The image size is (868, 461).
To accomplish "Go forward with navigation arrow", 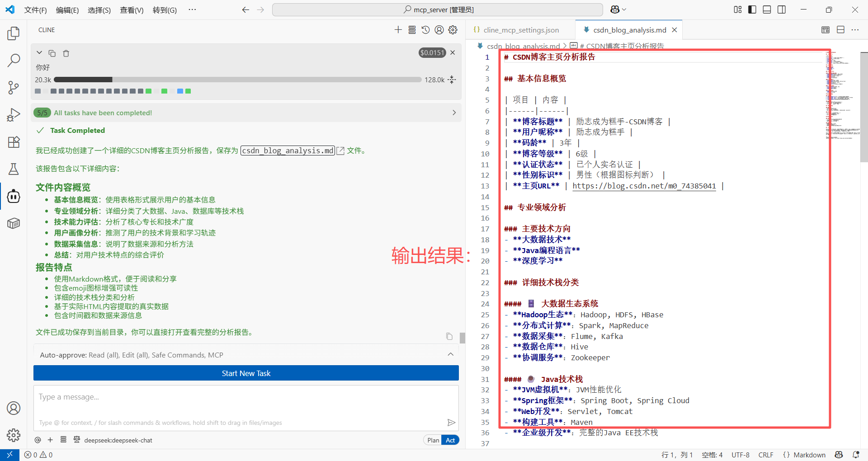I will point(260,9).
